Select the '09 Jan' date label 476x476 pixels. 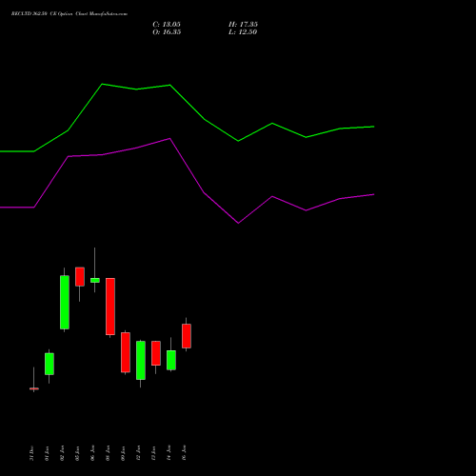pos(123,453)
